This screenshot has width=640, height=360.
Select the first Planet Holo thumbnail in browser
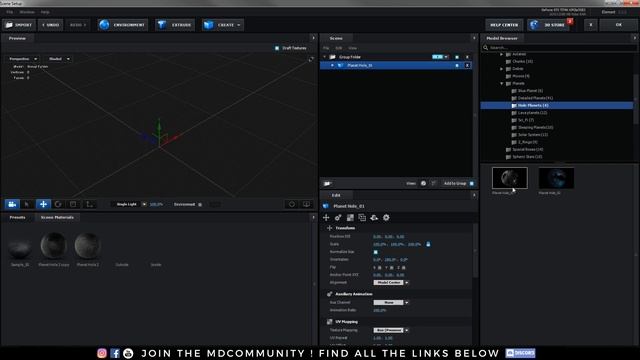510,178
